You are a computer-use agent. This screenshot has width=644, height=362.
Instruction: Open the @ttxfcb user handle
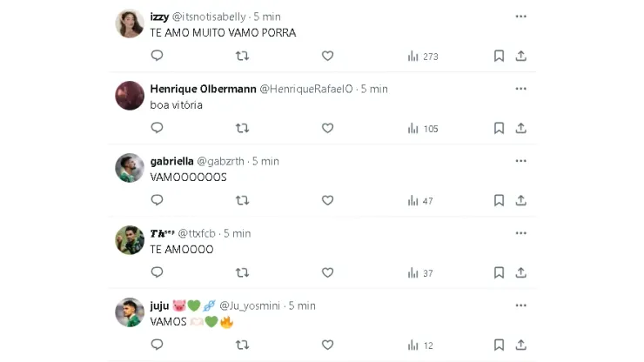(197, 233)
